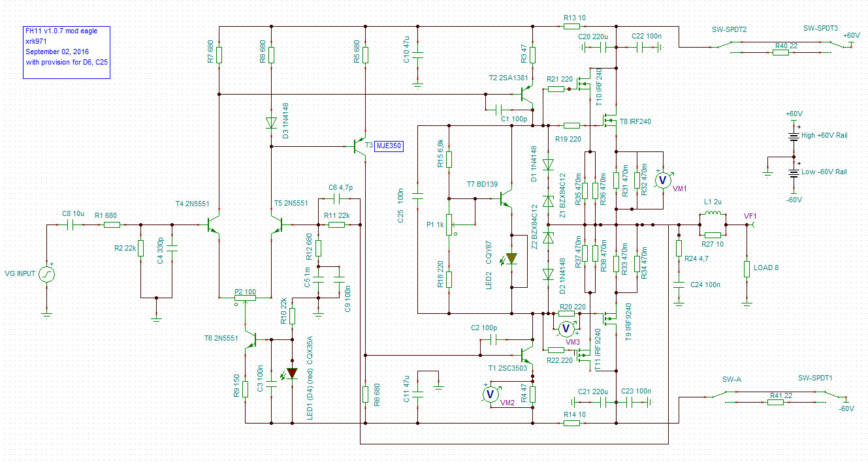Click the C4 330p label
The width and height of the screenshot is (868, 464).
(161, 251)
